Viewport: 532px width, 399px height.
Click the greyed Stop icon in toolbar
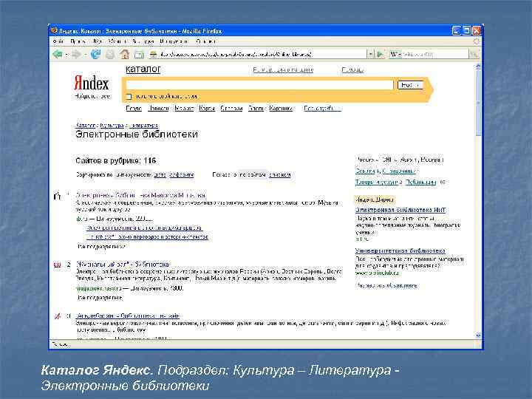110,54
